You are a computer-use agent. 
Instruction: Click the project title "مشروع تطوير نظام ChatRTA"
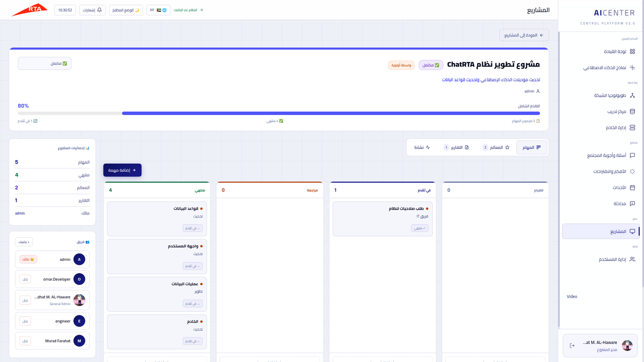tap(493, 64)
